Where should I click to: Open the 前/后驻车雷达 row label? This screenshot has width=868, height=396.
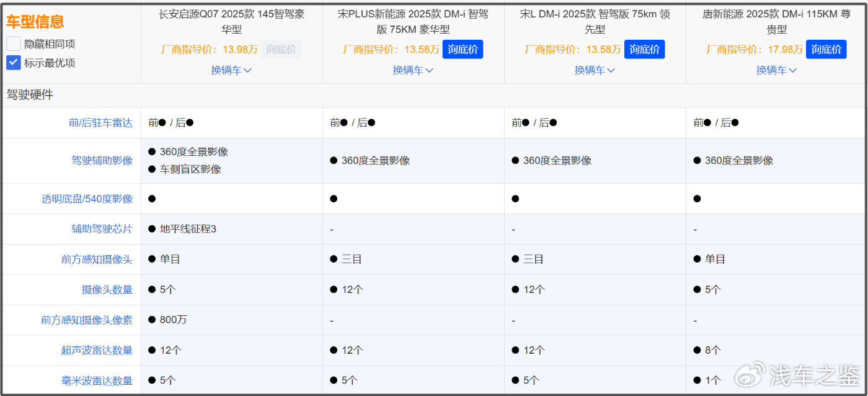(x=100, y=123)
